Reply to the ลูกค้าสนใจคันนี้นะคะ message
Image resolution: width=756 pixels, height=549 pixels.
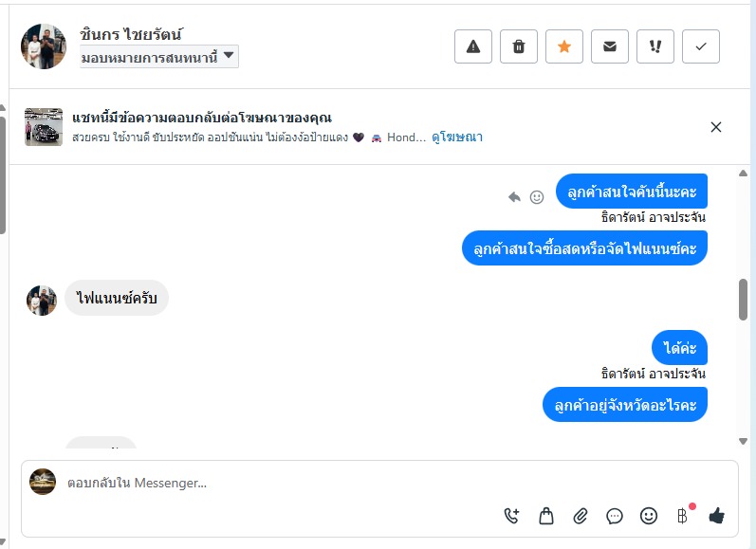[x=514, y=197]
